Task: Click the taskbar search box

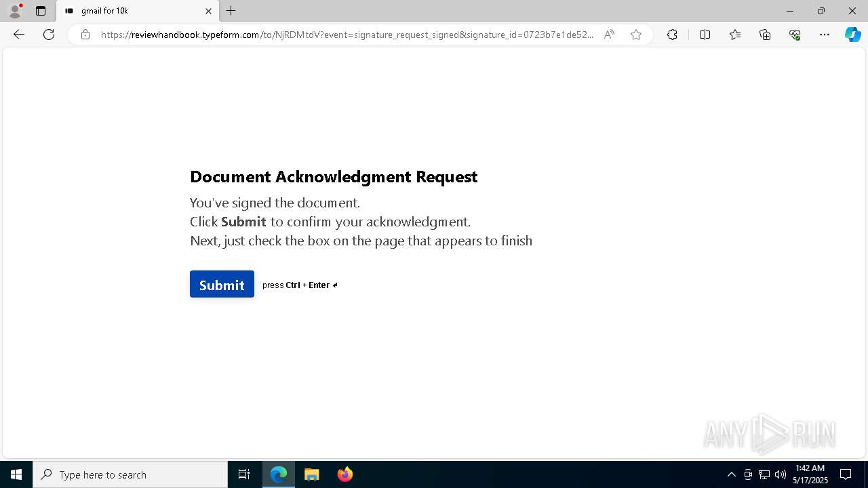Action: tap(130, 474)
